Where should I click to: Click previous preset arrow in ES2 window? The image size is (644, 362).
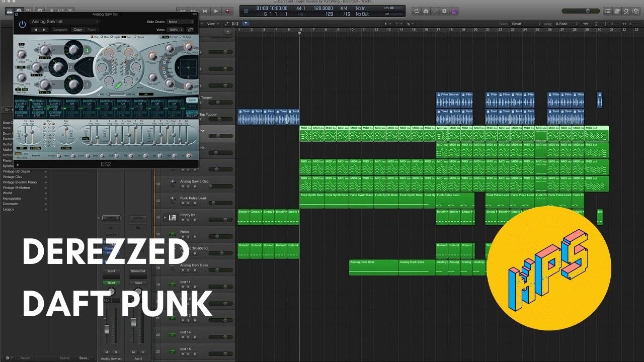(x=35, y=30)
